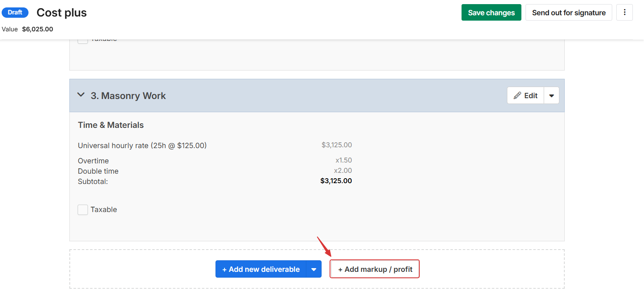The image size is (644, 290).
Task: Click the Draft status badge
Action: tap(15, 12)
